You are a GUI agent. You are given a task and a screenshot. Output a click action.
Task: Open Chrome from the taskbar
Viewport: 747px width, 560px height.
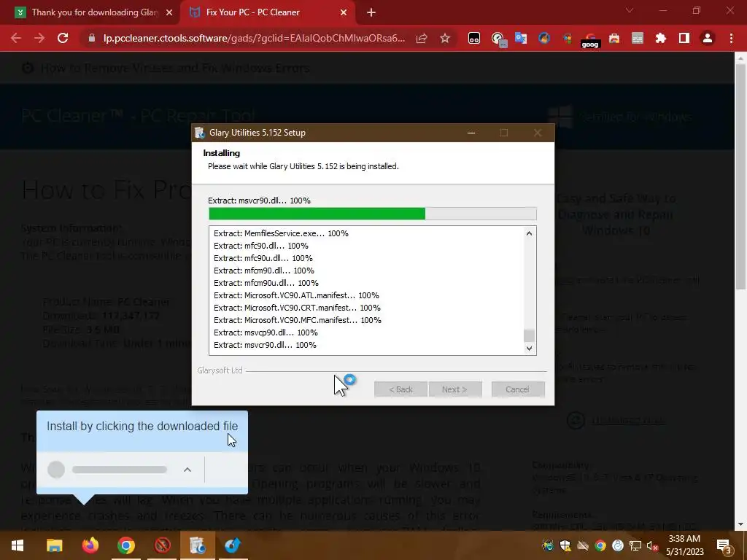[x=125, y=545]
